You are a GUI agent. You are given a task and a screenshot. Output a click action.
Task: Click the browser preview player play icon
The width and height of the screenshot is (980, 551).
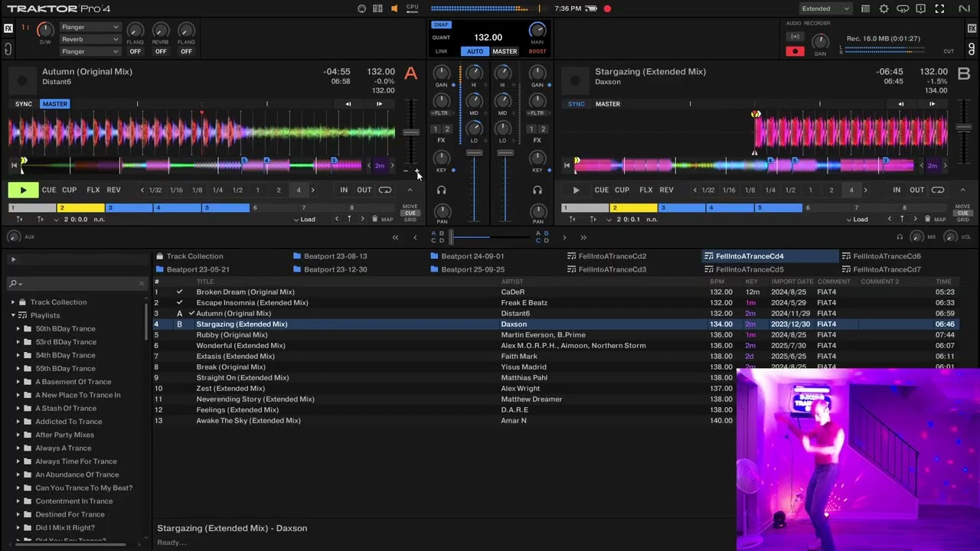pyautogui.click(x=13, y=260)
